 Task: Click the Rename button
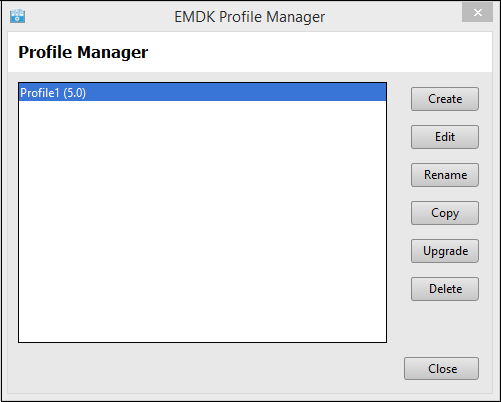pos(445,175)
